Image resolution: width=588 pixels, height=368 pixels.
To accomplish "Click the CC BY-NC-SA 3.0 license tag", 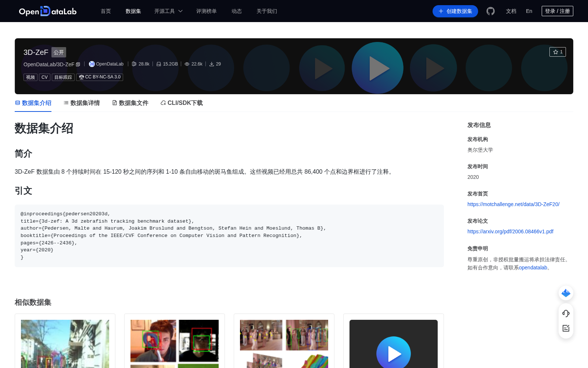I will click(x=100, y=77).
